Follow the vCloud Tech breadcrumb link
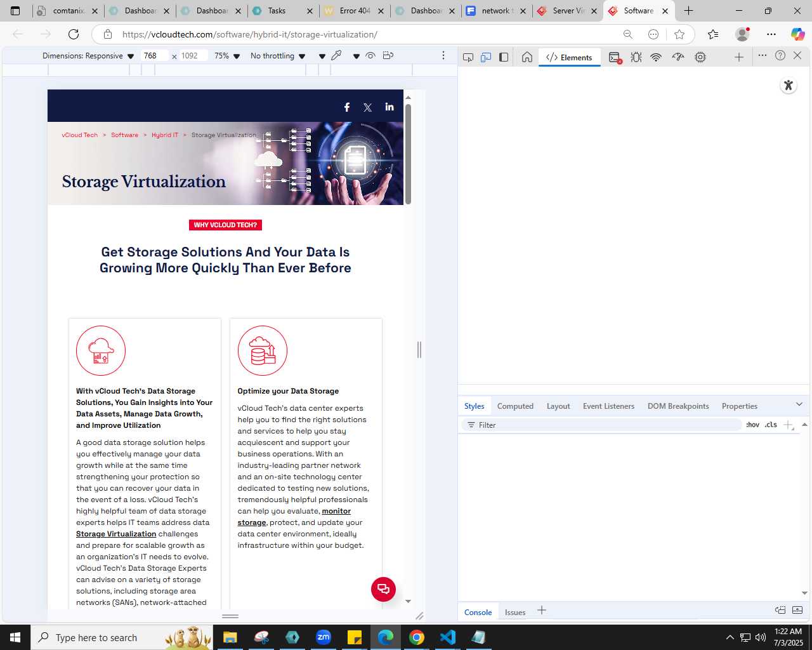 tap(80, 135)
